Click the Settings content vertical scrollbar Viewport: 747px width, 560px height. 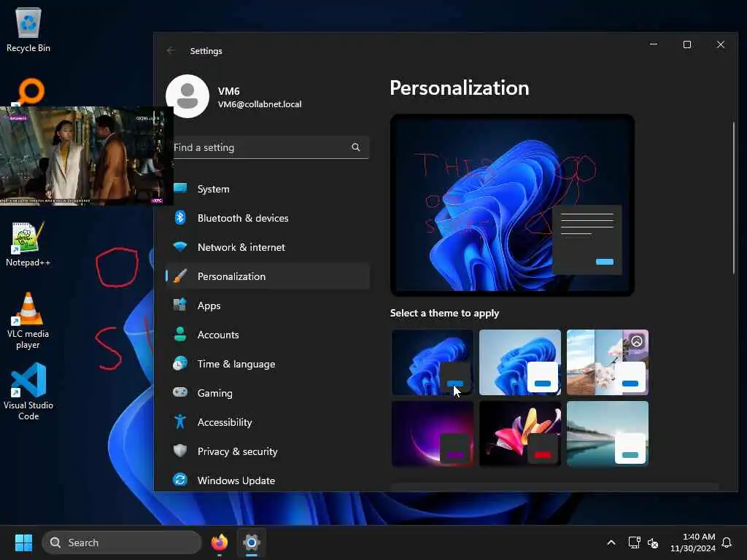734,198
